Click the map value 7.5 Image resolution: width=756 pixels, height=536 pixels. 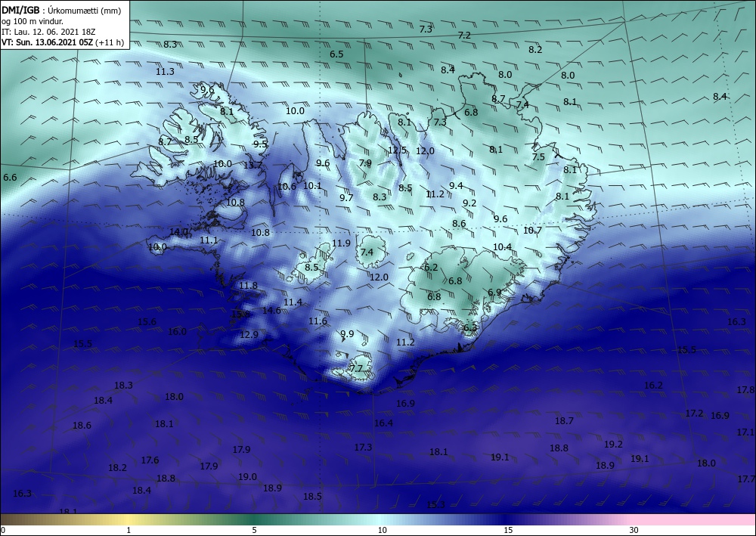click(538, 157)
